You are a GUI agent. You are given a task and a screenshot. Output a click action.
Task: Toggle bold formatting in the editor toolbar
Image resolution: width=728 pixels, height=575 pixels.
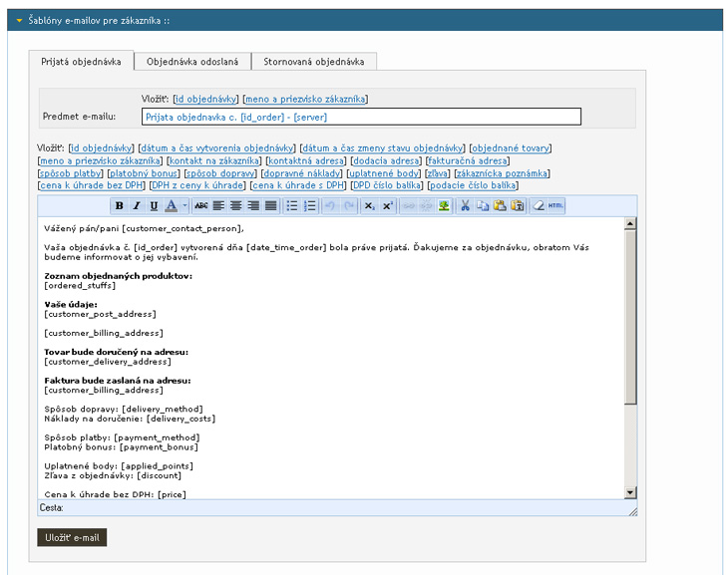point(120,206)
